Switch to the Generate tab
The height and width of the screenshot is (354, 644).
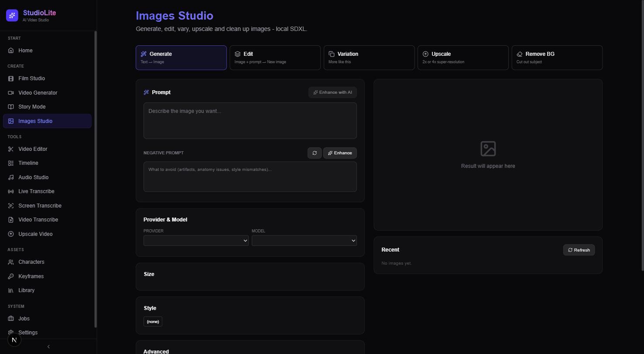(181, 58)
